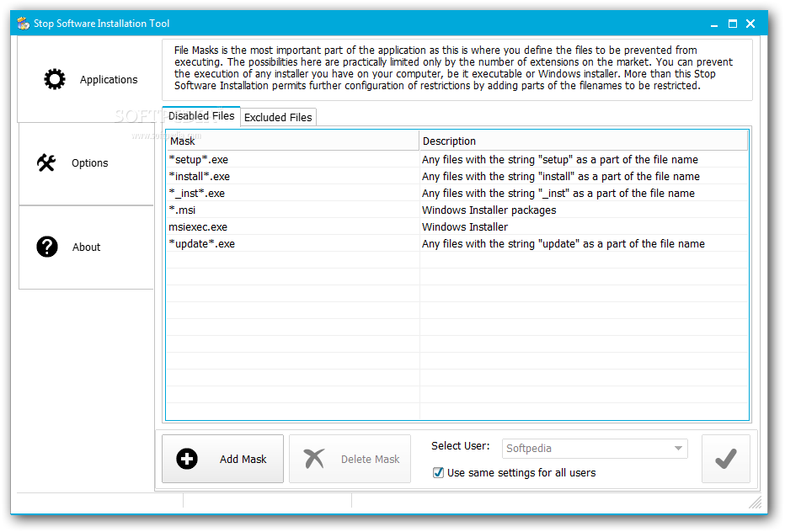Click the window resize grip corner
Viewport: 785px width, 532px height.
tap(755, 503)
